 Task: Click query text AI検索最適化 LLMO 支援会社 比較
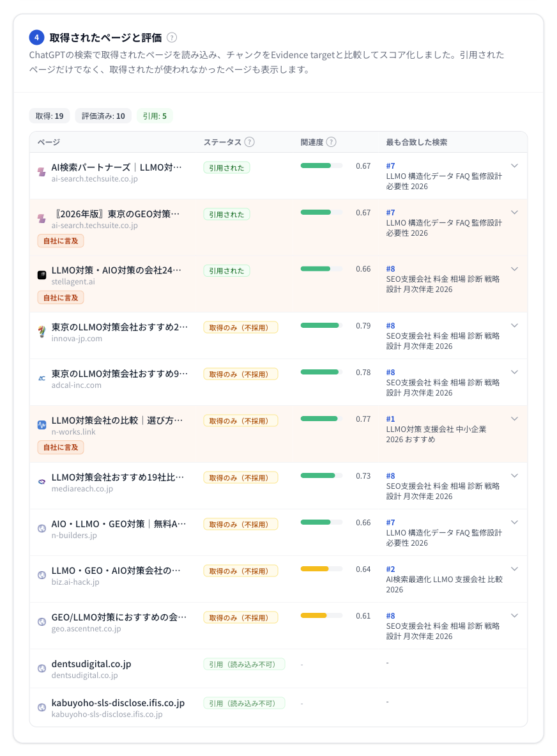click(x=444, y=580)
